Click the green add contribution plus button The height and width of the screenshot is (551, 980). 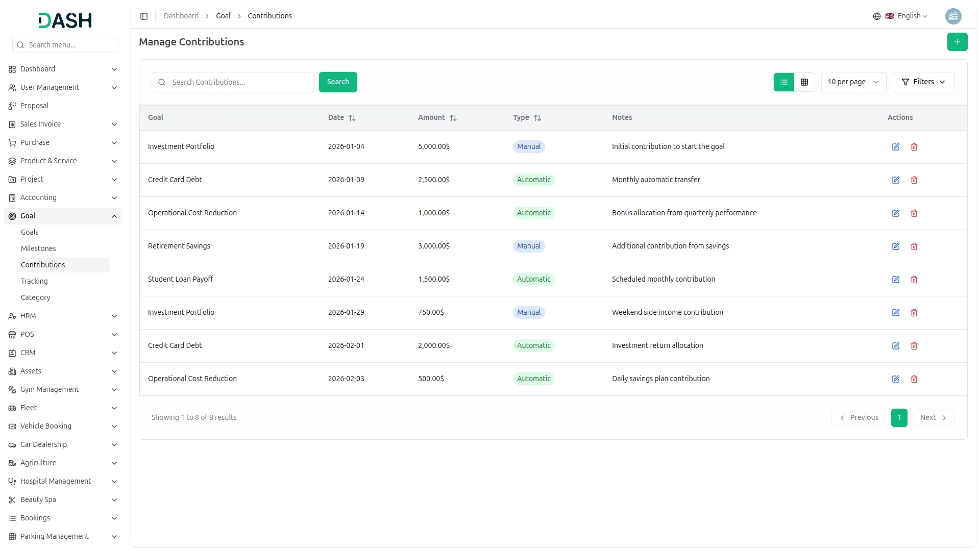tap(957, 42)
